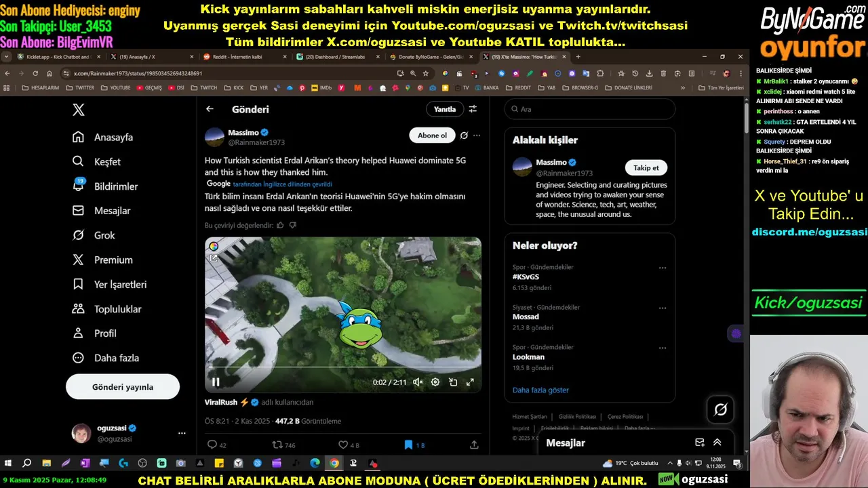Click the Yanıtla button
This screenshot has height=488, width=868.
445,109
